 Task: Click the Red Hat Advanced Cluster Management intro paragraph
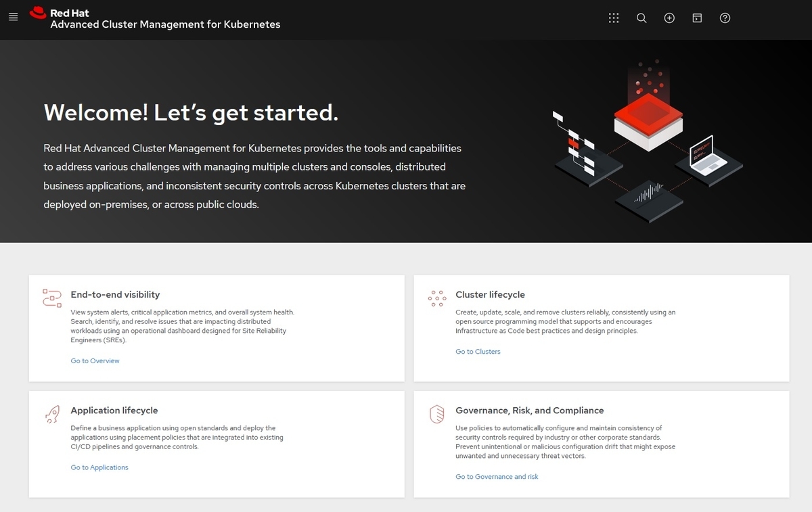coord(254,176)
